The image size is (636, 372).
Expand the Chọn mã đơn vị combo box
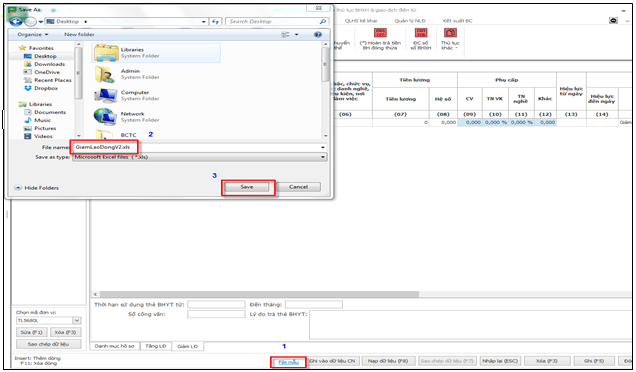(77, 320)
